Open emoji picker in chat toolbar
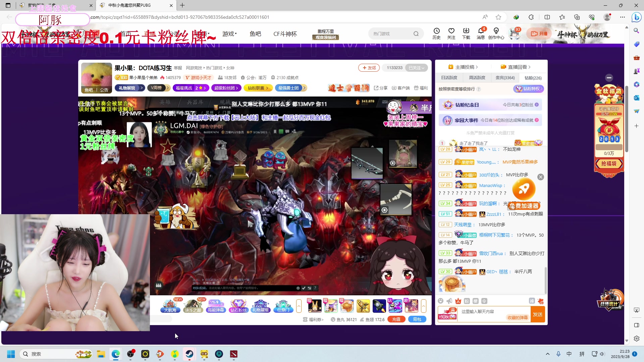644x362 pixels. click(441, 301)
